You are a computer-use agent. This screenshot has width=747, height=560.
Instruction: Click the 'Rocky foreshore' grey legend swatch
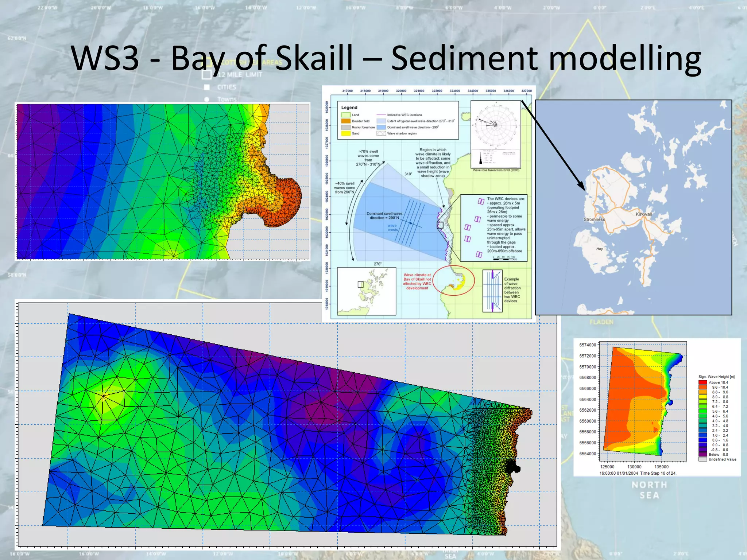click(x=345, y=127)
